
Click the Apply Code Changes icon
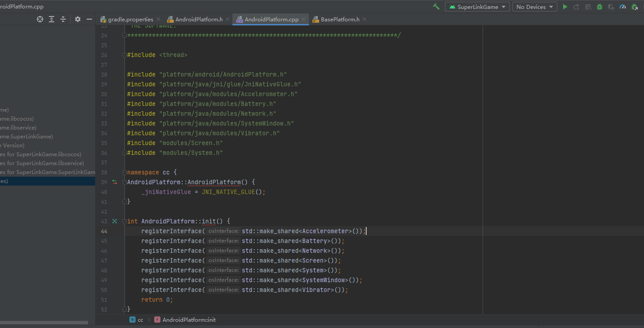(588, 7)
